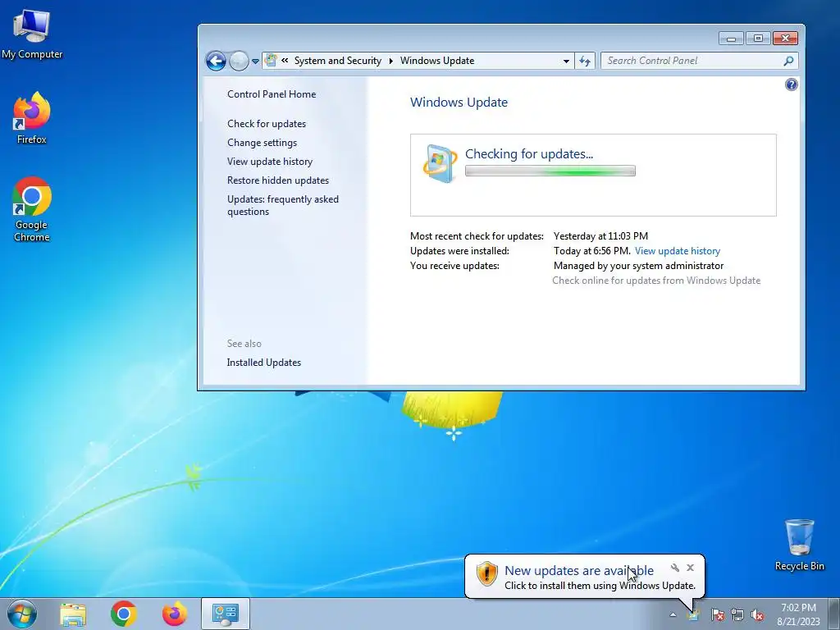The height and width of the screenshot is (630, 840).
Task: Click the taskbar clock showing 7:02 PM
Action: pyautogui.click(x=798, y=614)
